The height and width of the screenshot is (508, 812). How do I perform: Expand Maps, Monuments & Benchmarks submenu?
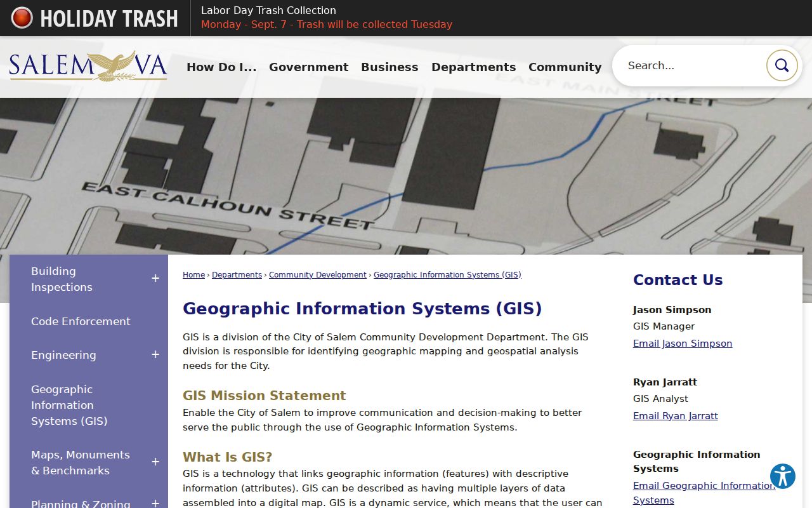[155, 462]
